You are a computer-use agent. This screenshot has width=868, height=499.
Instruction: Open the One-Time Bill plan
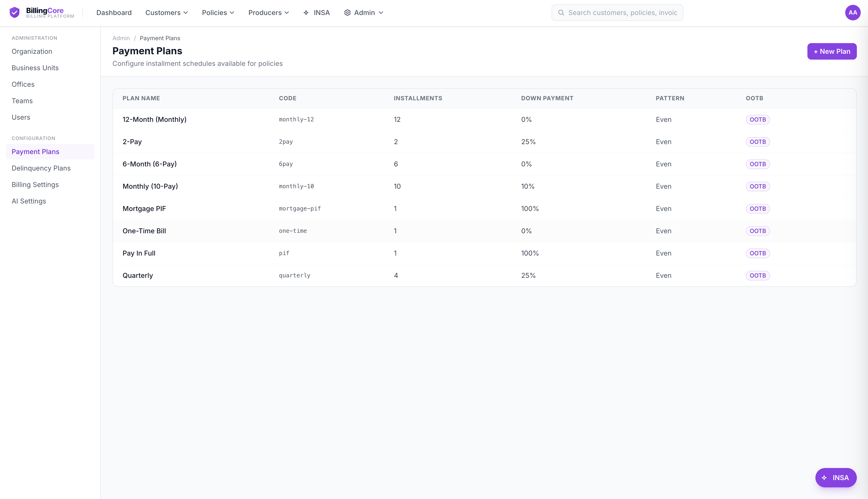pos(484,231)
